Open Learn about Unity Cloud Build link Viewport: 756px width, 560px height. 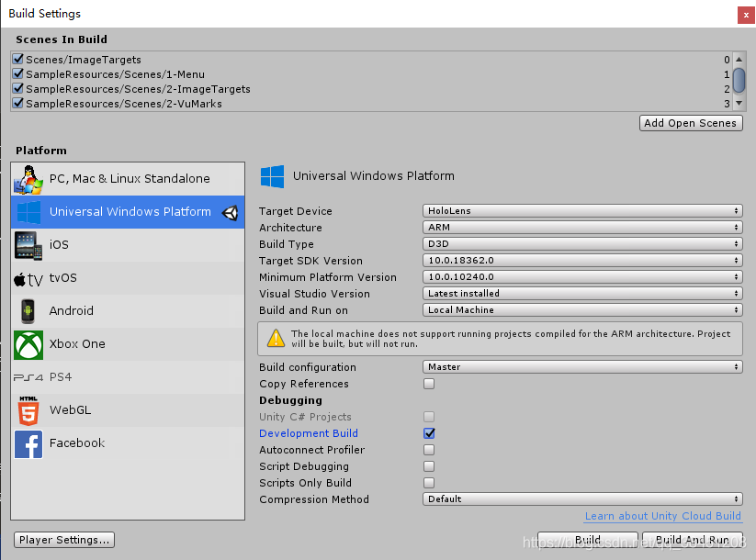click(663, 516)
